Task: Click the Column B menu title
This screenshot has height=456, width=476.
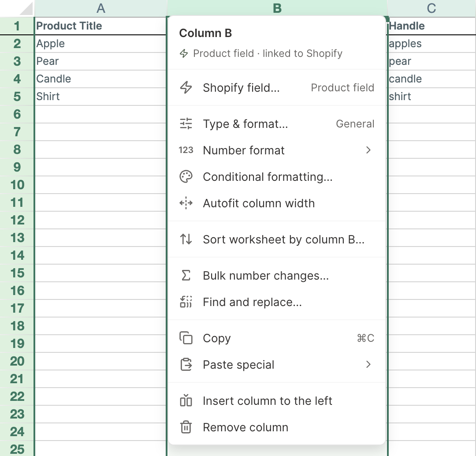Action: (205, 33)
